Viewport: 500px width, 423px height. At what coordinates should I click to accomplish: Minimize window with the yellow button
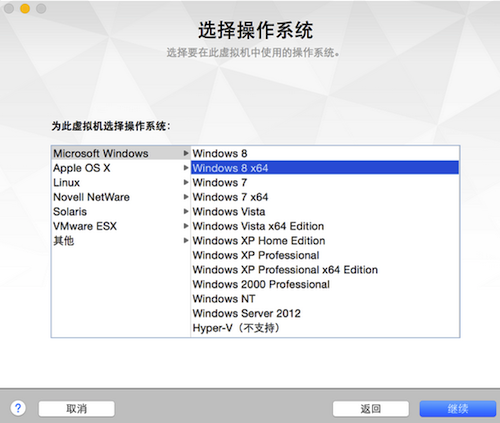(25, 8)
